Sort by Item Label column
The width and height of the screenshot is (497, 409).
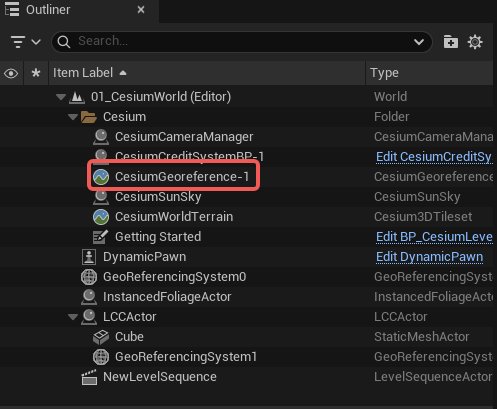tap(207, 73)
